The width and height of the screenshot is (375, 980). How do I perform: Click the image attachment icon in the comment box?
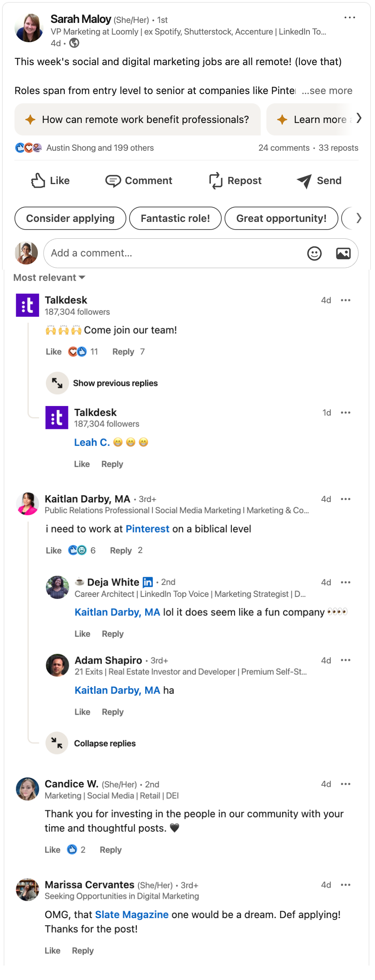coord(343,253)
